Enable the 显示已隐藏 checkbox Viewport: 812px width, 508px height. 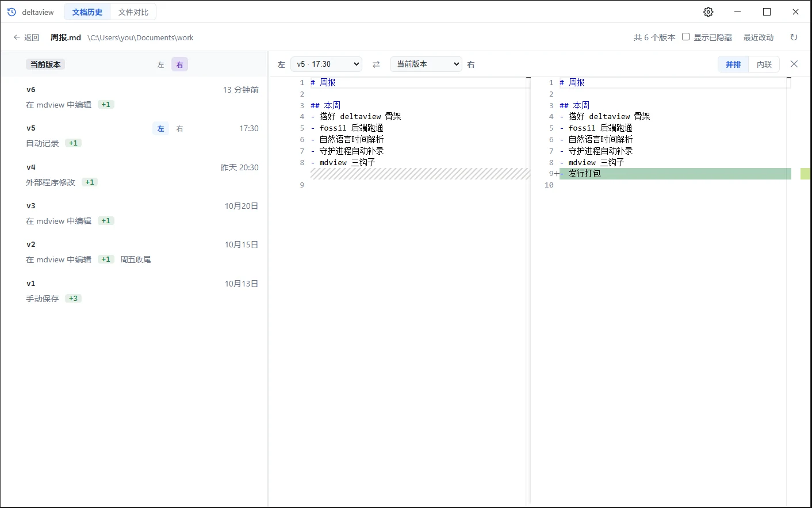tap(685, 37)
